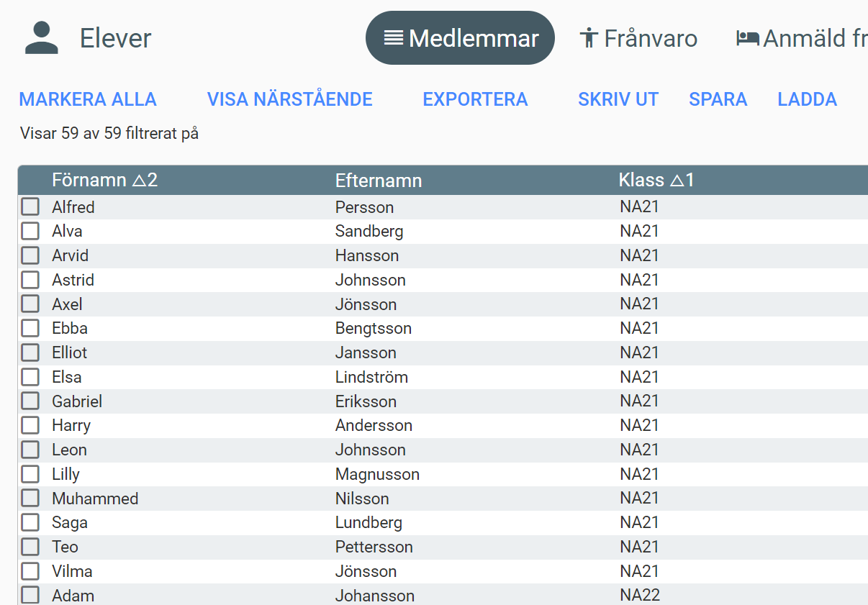This screenshot has height=605, width=868.
Task: Click the Frånvaro person icon
Action: 589,38
